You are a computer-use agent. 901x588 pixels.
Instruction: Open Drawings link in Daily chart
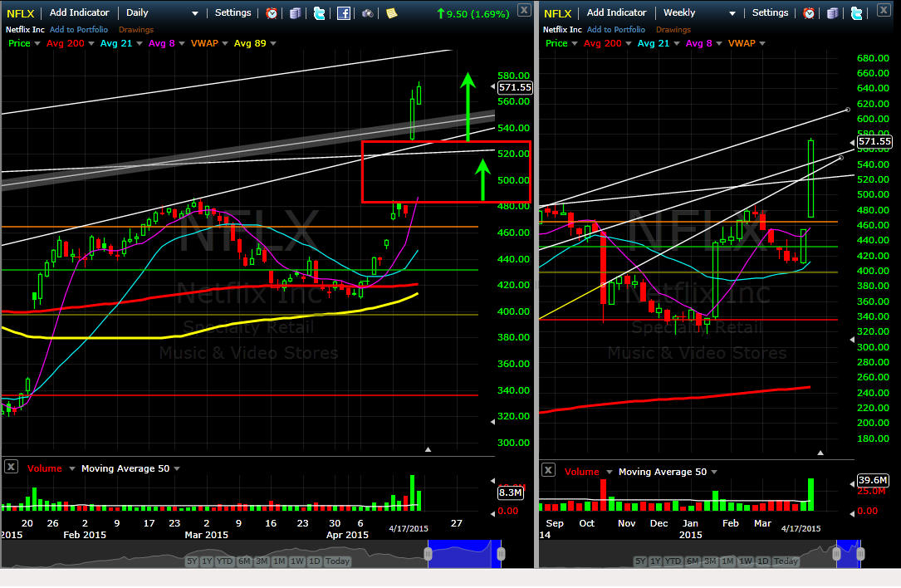click(136, 29)
